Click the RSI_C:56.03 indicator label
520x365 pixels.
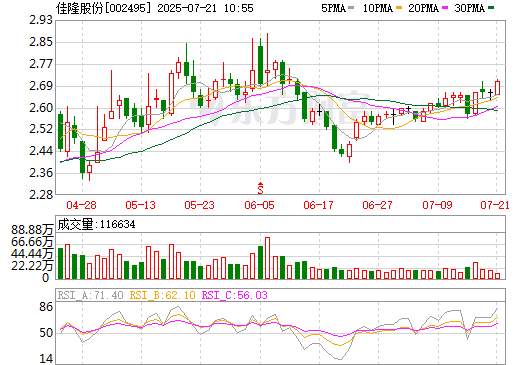click(235, 295)
